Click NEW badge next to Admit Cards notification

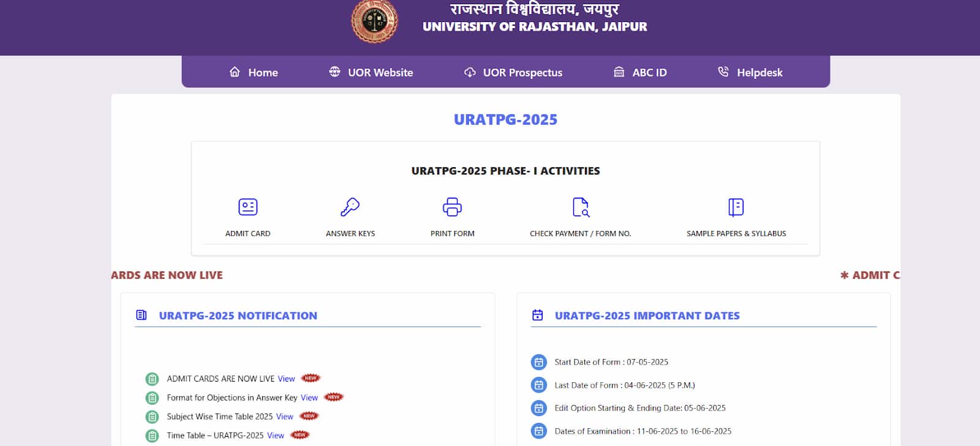click(x=311, y=378)
